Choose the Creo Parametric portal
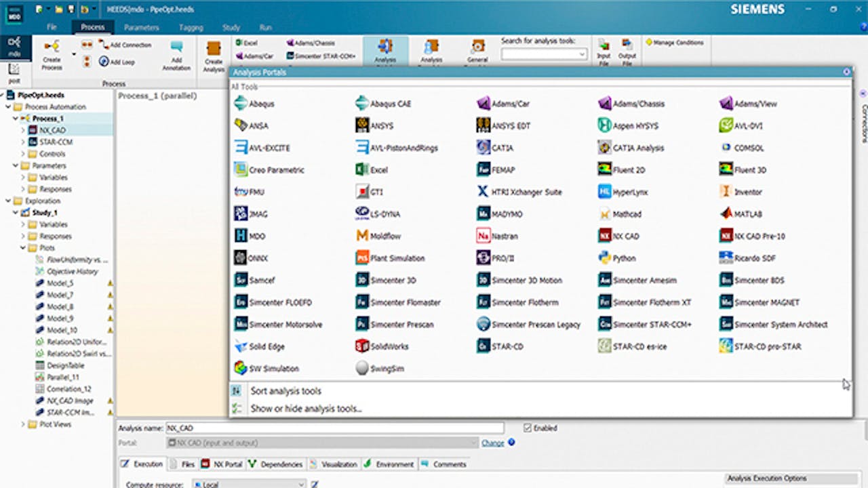 click(269, 170)
